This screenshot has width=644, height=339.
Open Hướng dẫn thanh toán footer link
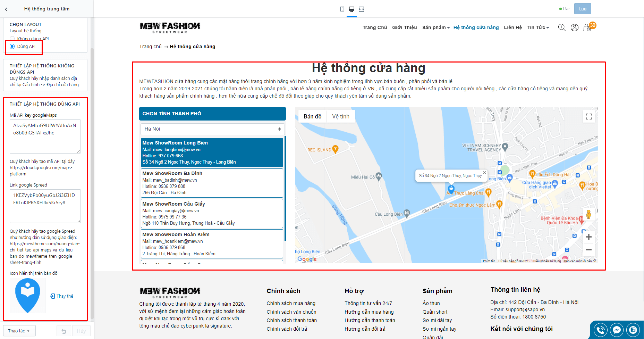coord(370,320)
